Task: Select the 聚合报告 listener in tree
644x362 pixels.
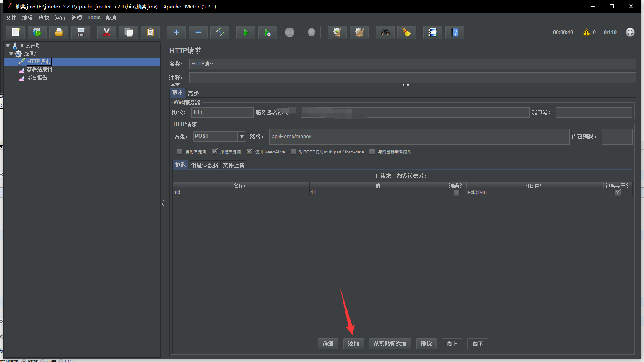Action: (x=37, y=78)
